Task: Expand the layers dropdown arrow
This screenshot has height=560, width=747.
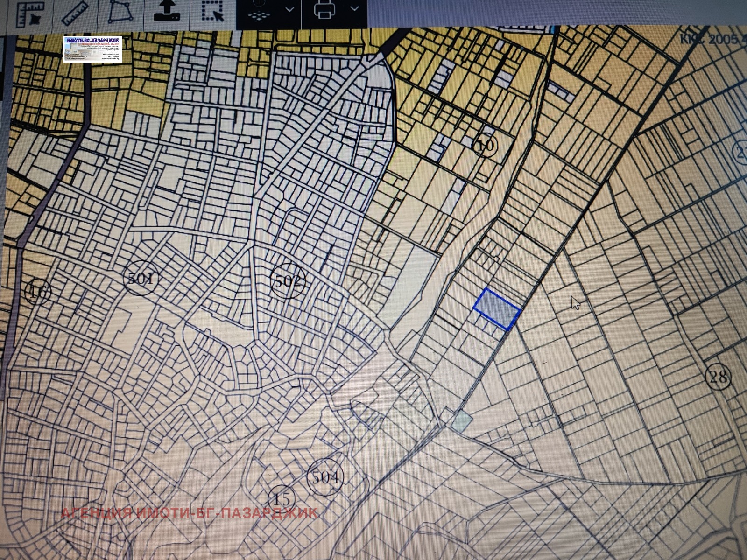Action: (289, 9)
